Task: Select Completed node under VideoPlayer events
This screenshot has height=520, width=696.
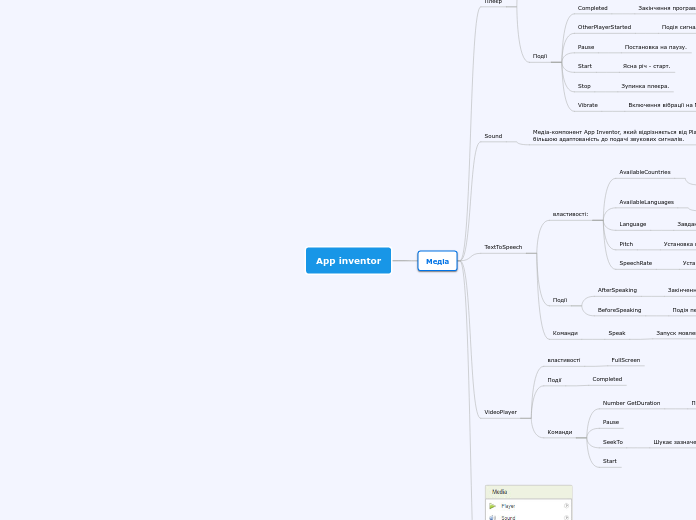Action: coord(607,379)
